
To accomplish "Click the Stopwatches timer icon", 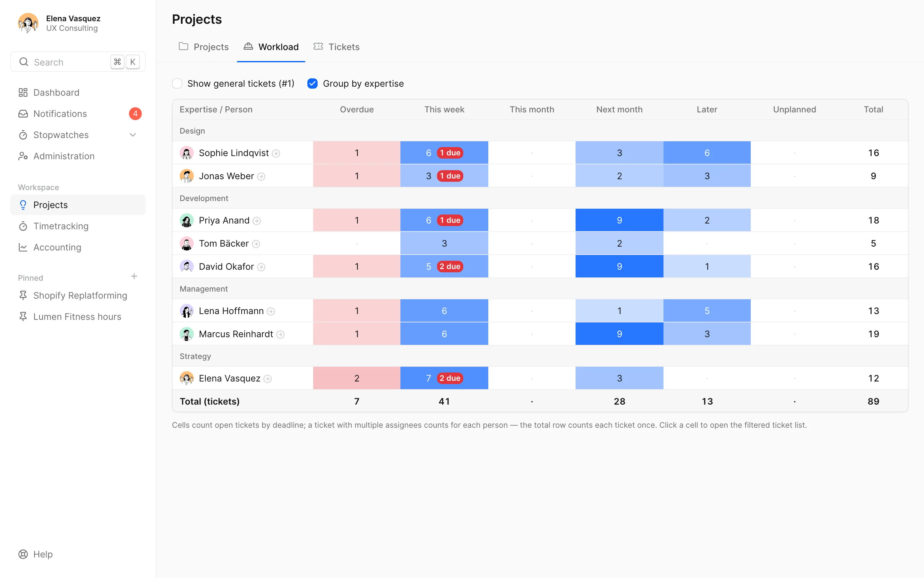I will click(23, 135).
